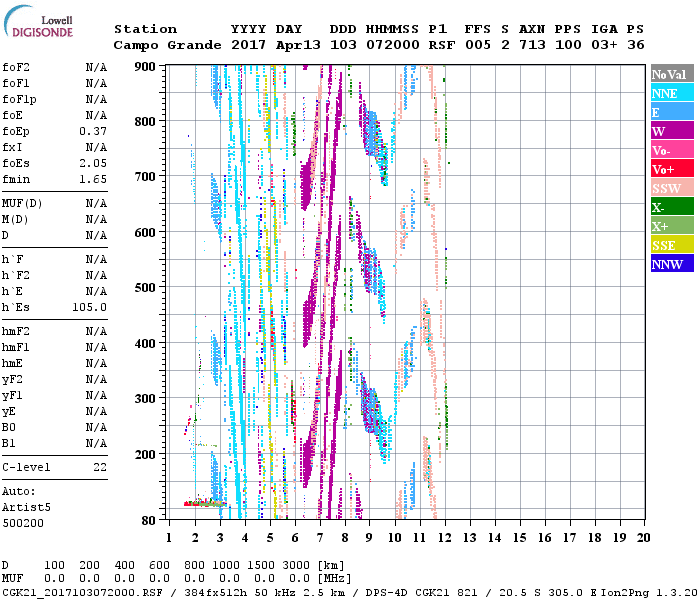Click the fmin value 1.65

point(93,179)
